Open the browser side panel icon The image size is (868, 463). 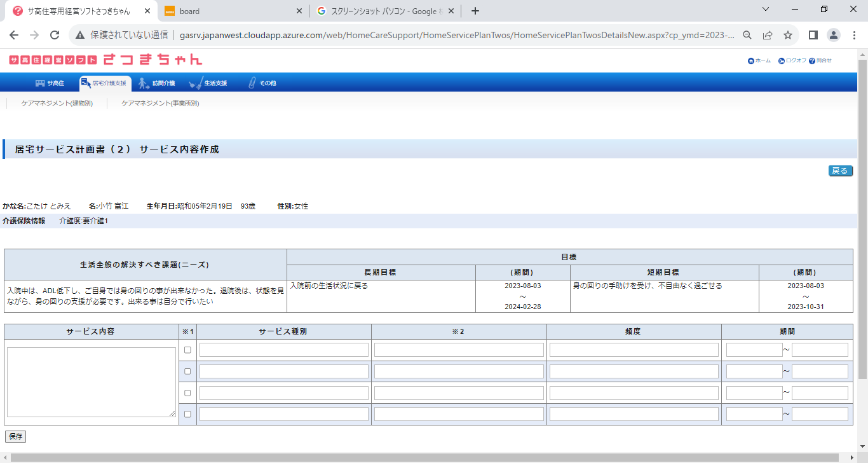(x=813, y=35)
